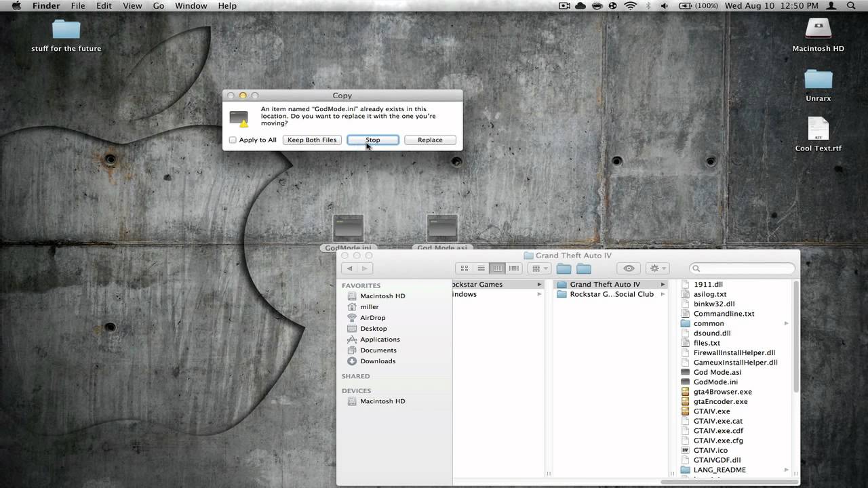Expand the Grand Theft Auto IV folder arrow
The width and height of the screenshot is (868, 488).
click(663, 285)
